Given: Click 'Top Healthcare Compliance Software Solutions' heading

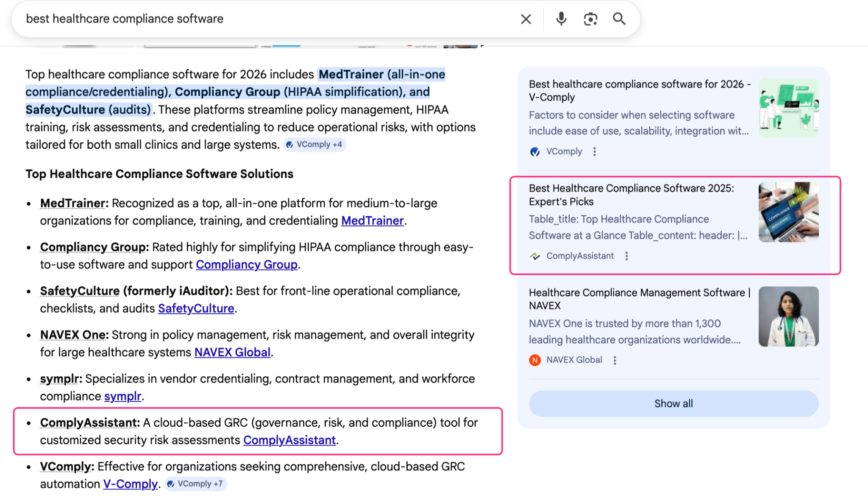Looking at the screenshot, I should tap(159, 174).
